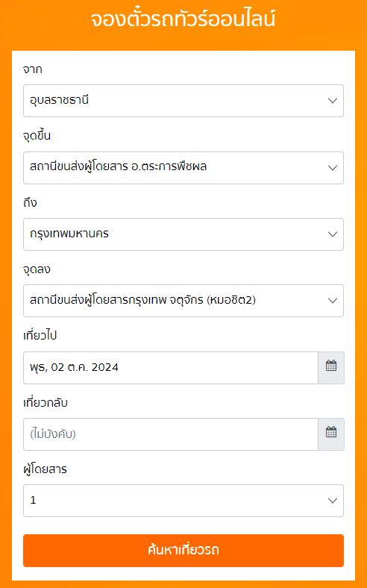Click chevron arrow on กรุงเทพมหานคร field
The image size is (367, 588).
[333, 234]
